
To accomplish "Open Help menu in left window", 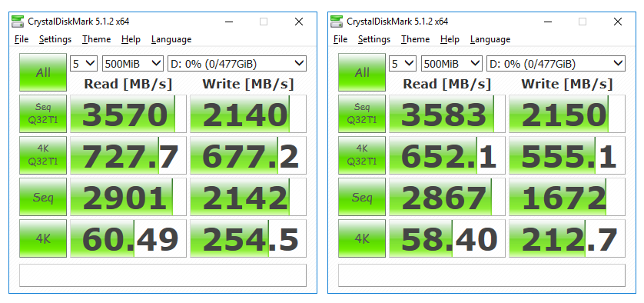I will tap(131, 39).
